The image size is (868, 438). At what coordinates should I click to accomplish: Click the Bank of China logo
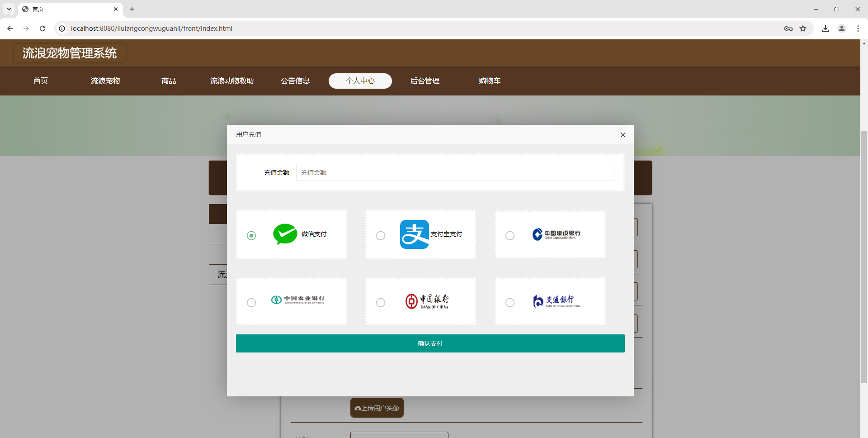(427, 301)
